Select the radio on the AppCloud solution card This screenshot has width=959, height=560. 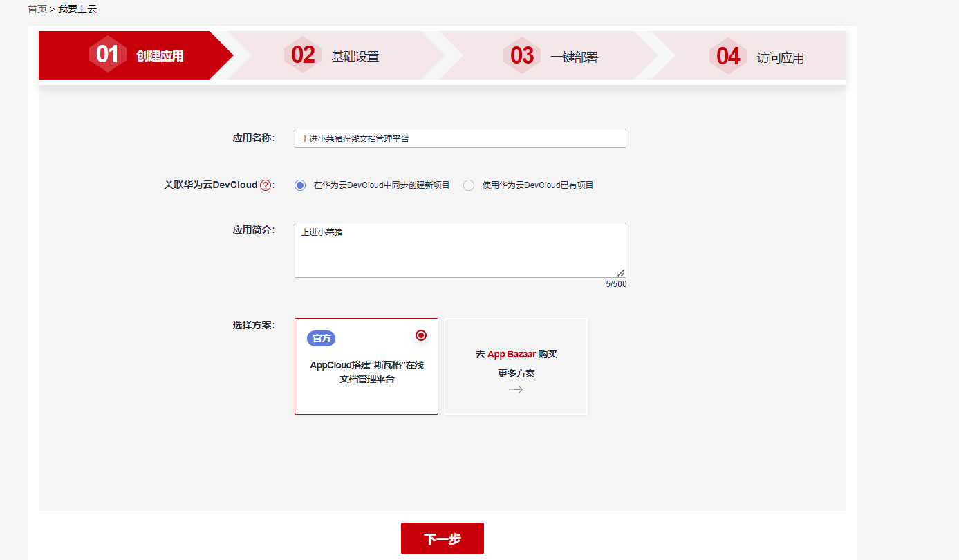tap(421, 335)
